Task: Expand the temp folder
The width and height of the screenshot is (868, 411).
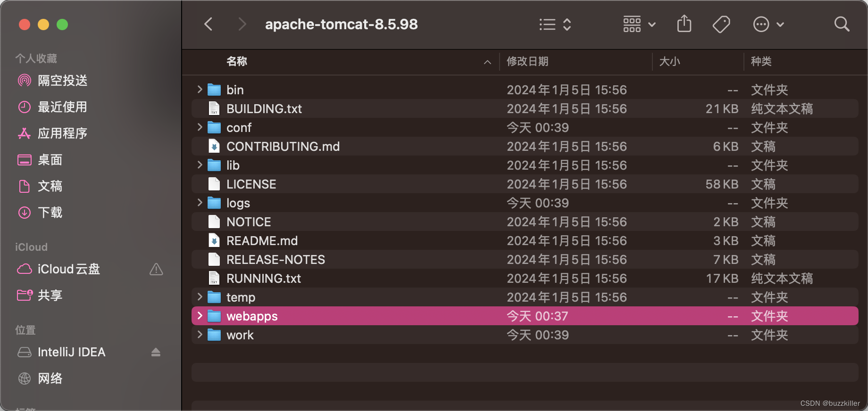Action: 200,296
